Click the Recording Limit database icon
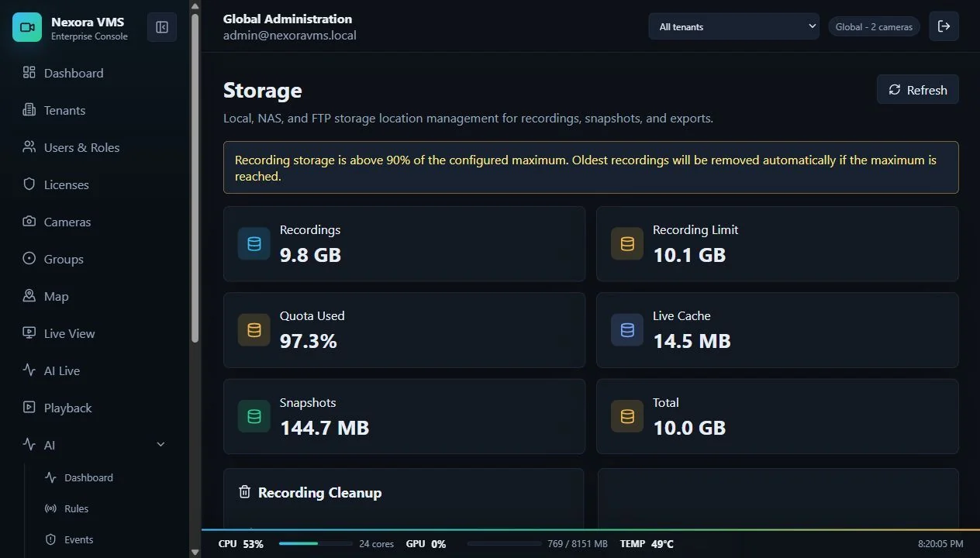This screenshot has height=558, width=980. 627,243
